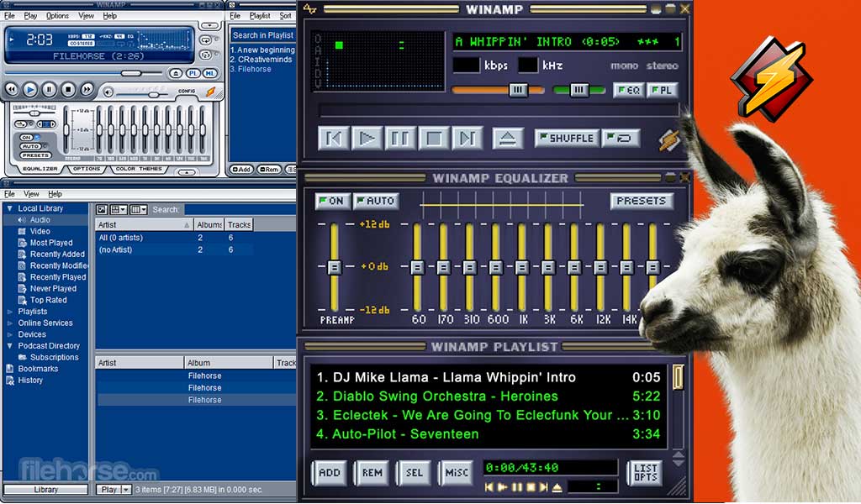Open the Playlist menu in playlist editor
The height and width of the screenshot is (504, 861).
260,16
